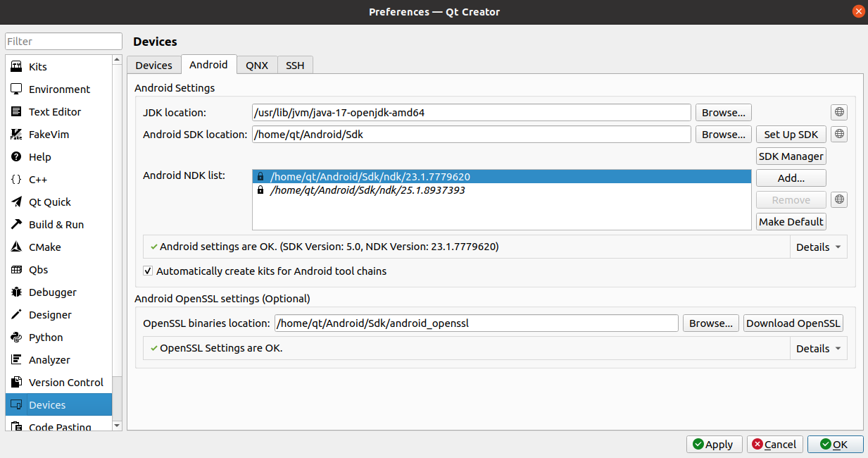Screen dimensions: 868x458
Task: Select the Designer pencil icon
Action: pos(16,315)
